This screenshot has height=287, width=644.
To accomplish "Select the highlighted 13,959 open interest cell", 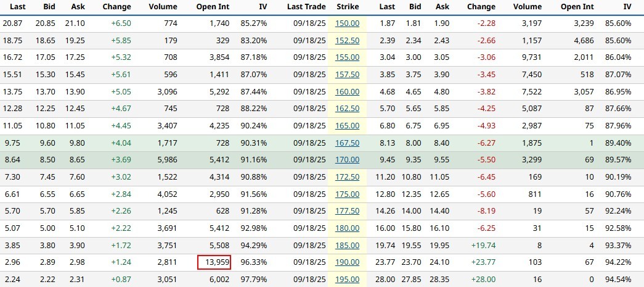I will 214,262.
